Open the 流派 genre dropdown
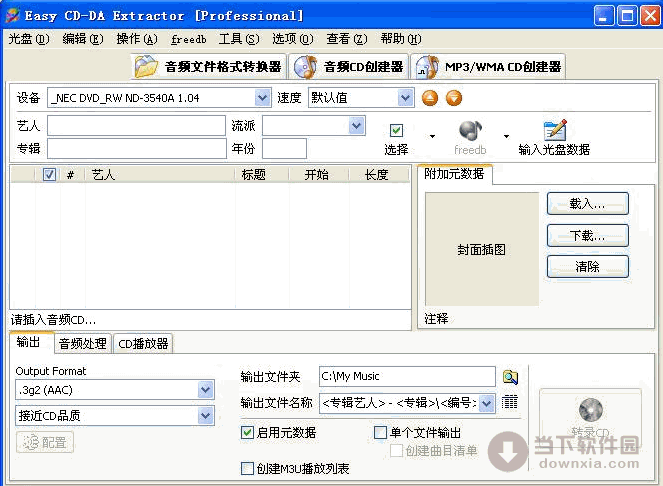 click(x=356, y=126)
